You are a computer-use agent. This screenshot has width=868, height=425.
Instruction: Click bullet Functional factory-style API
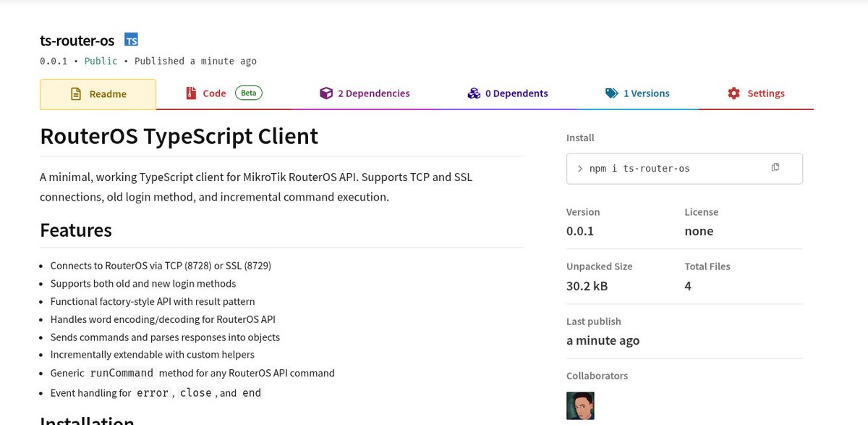153,301
